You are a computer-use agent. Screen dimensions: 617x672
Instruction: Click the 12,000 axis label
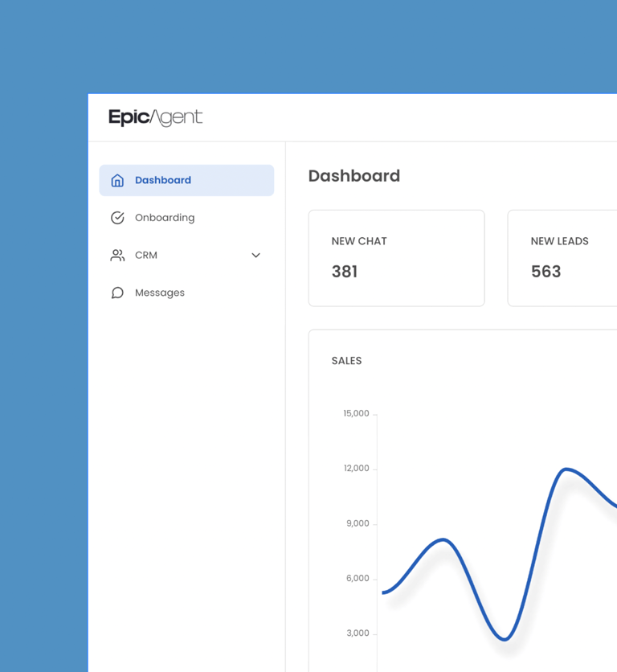(x=357, y=469)
